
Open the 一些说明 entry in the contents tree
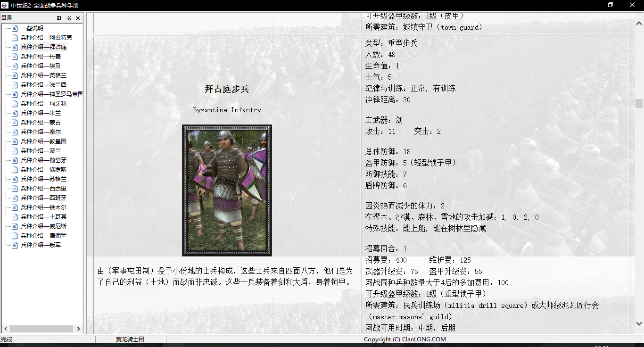point(32,28)
